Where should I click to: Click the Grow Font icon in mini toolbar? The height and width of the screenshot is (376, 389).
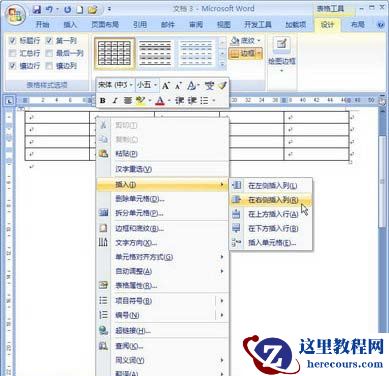(166, 86)
